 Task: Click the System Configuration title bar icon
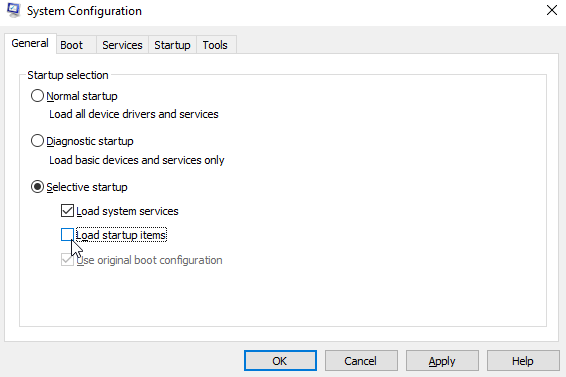[14, 10]
